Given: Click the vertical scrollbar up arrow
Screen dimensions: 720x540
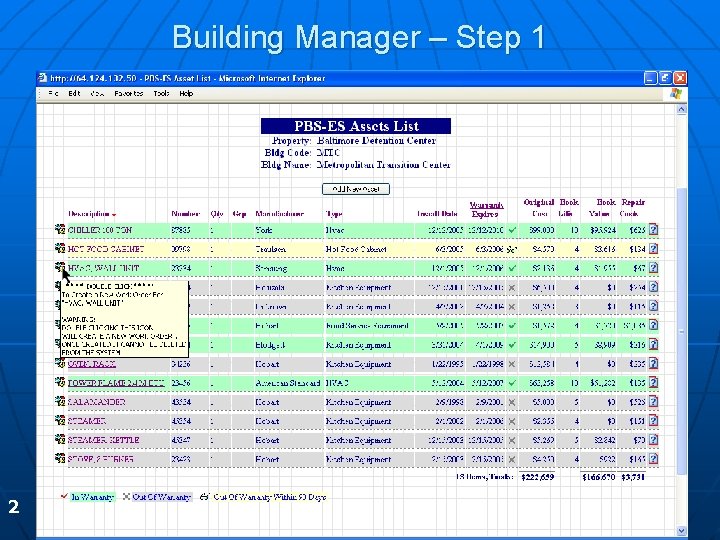Looking at the screenshot, I should tap(681, 109).
